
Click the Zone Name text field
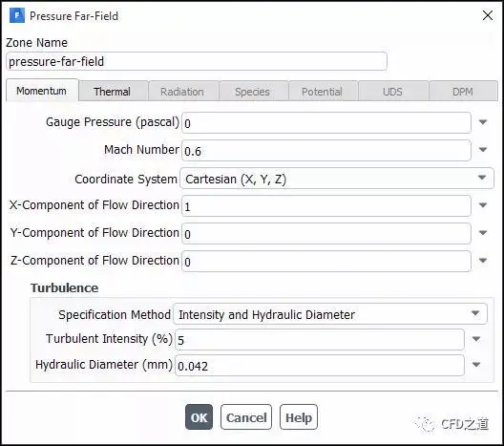click(x=197, y=61)
